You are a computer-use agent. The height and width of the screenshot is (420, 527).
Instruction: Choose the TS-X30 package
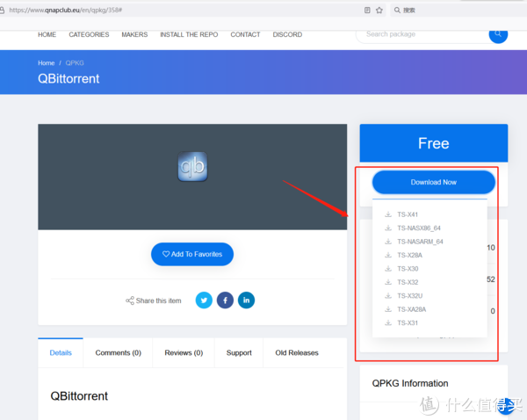click(408, 269)
